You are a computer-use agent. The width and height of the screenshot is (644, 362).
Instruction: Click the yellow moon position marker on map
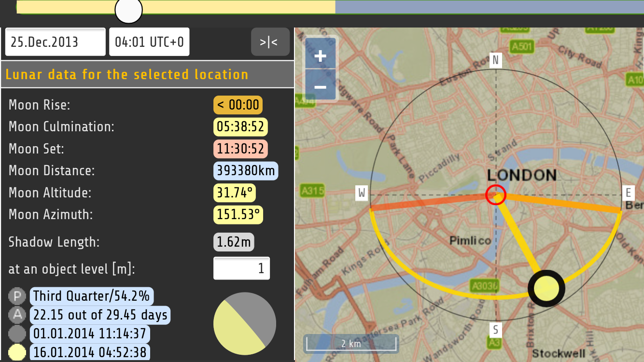click(546, 289)
